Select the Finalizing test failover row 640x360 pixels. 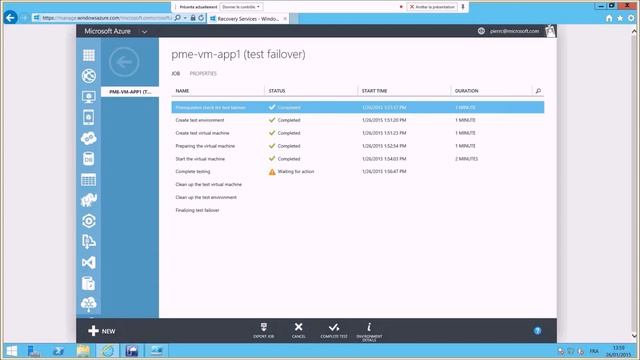pyautogui.click(x=358, y=210)
